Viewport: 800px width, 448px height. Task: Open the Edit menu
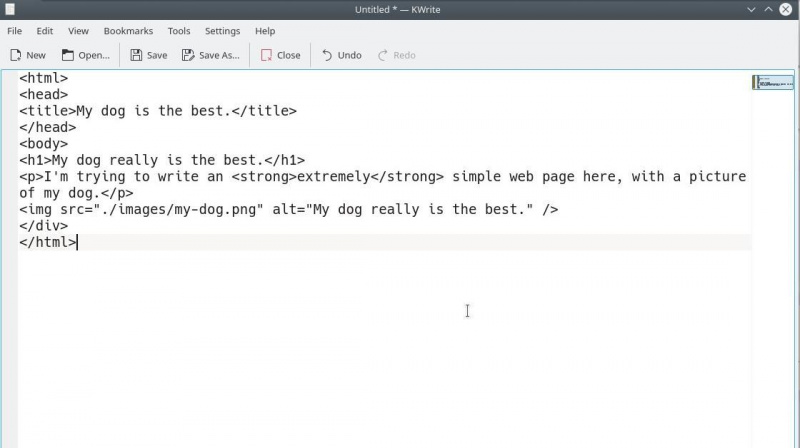coord(44,31)
